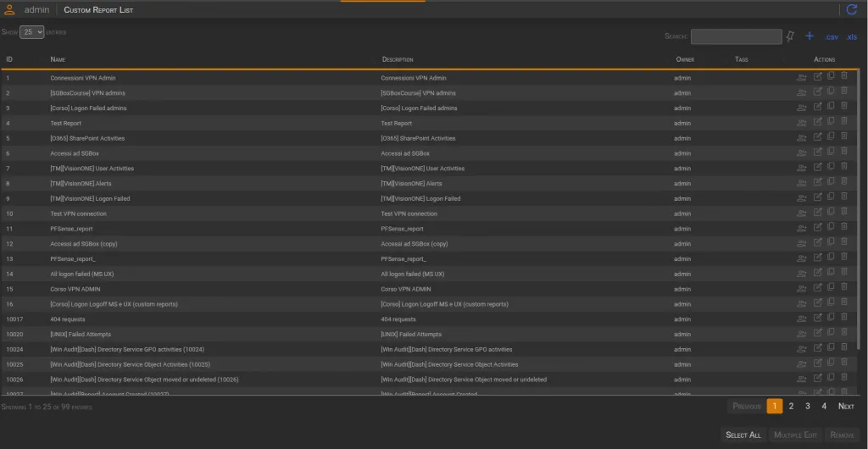Click the active page 1 button
868x449 pixels.
775,407
